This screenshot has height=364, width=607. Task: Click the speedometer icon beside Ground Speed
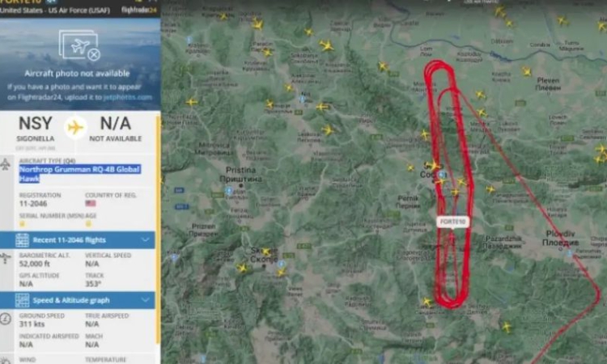pyautogui.click(x=6, y=319)
